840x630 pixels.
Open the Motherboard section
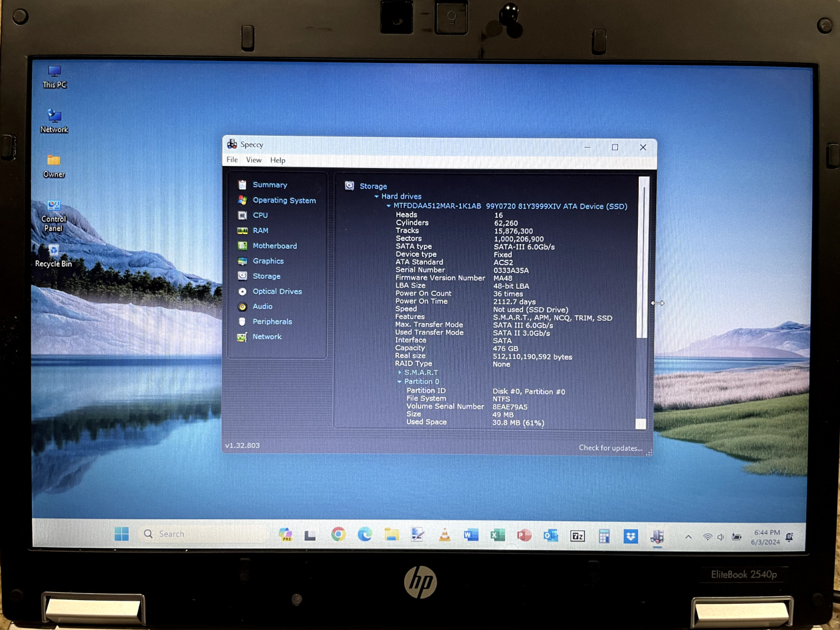[x=275, y=246]
